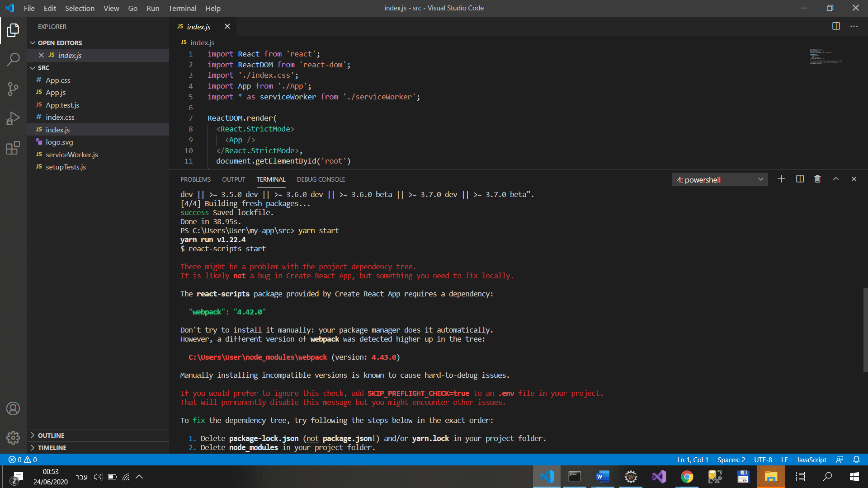This screenshot has width=868, height=488.
Task: Open the Go menu
Action: (132, 8)
